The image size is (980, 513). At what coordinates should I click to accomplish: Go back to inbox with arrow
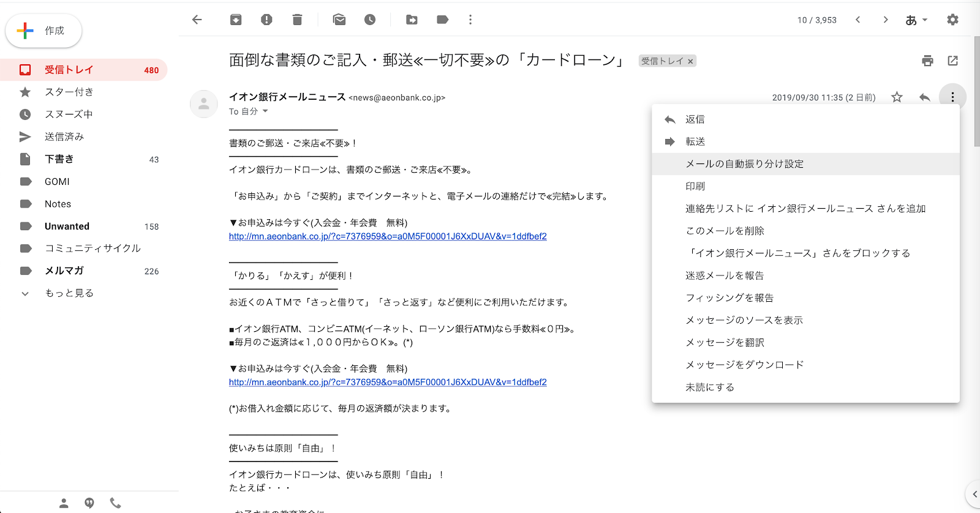tap(197, 20)
